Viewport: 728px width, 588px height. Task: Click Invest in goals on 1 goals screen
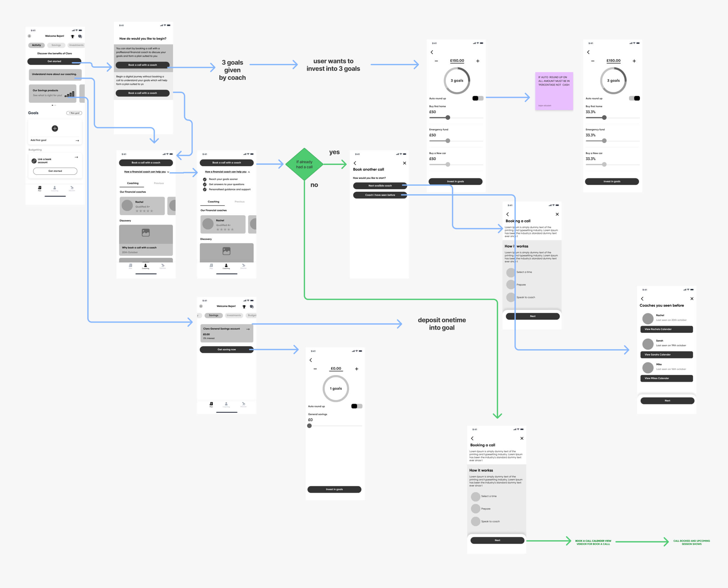[334, 489]
